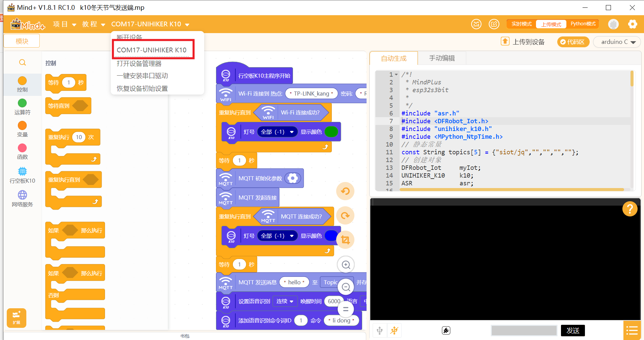Image resolution: width=644 pixels, height=340 pixels.
Task: Open the 项目 menu
Action: click(x=64, y=24)
